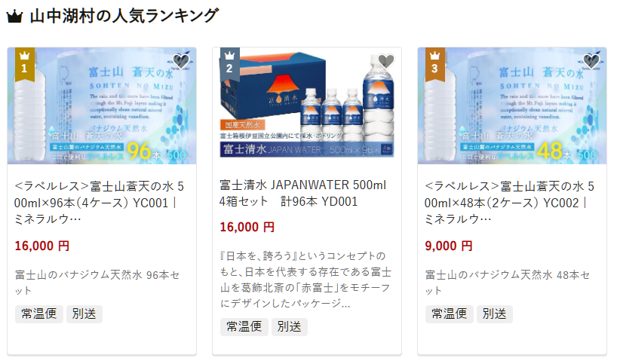Viewport: 617px width, 364px height.
Task: Click 別送 tag on second product
Action: point(289,326)
